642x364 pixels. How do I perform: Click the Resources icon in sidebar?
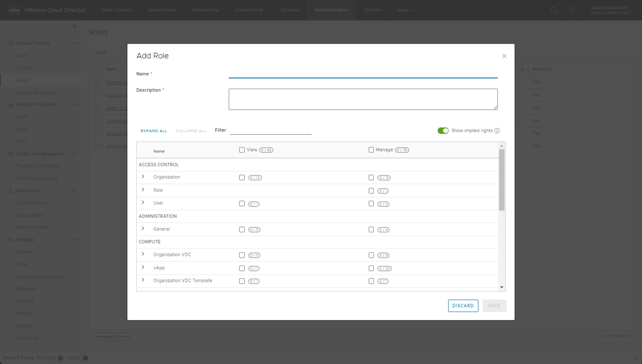[x=11, y=190]
